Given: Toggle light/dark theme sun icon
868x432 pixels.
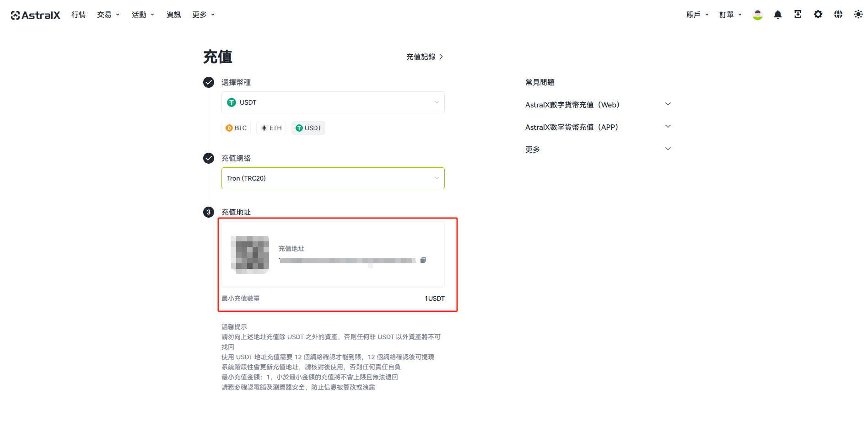Looking at the screenshot, I should click(858, 15).
